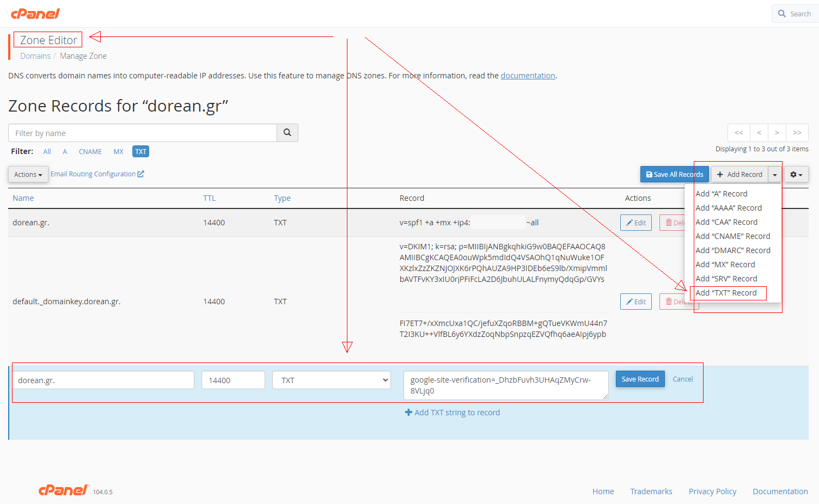This screenshot has height=504, width=819.
Task: Click the cPanel logo
Action: (35, 14)
